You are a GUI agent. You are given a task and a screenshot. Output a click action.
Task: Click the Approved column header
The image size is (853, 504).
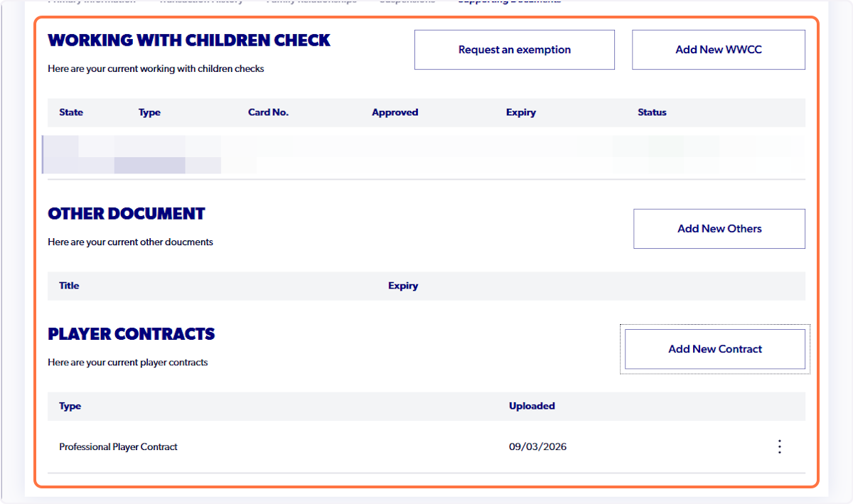point(395,112)
